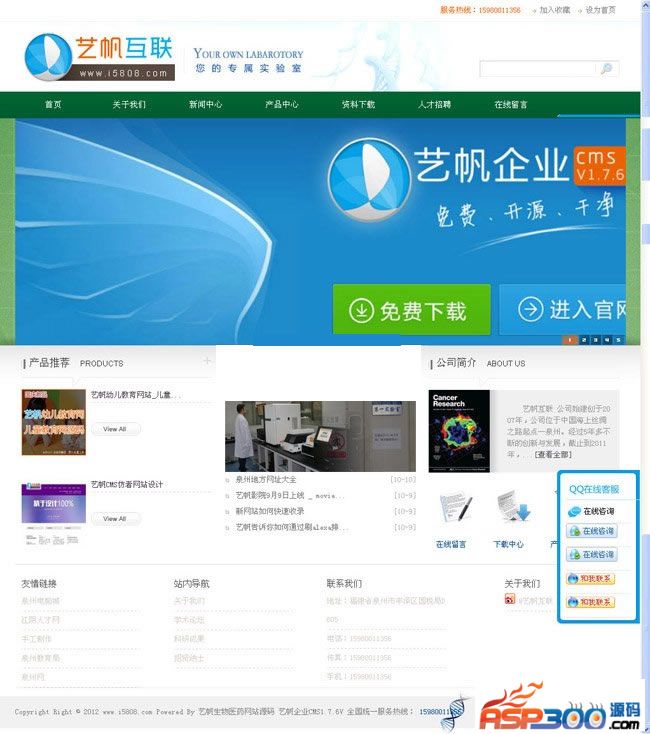Screen dimensions: 650x734
Task: Open news item 艺帆告诉你如何通过刷alexa排...
Action: coord(292,528)
